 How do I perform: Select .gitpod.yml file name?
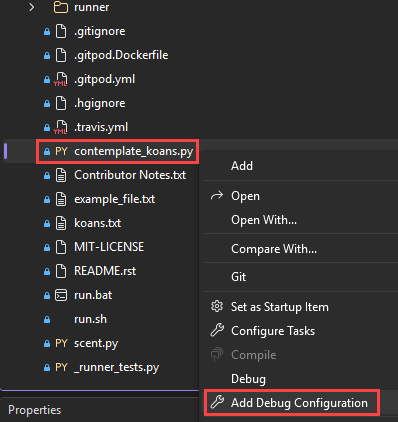[x=104, y=80]
